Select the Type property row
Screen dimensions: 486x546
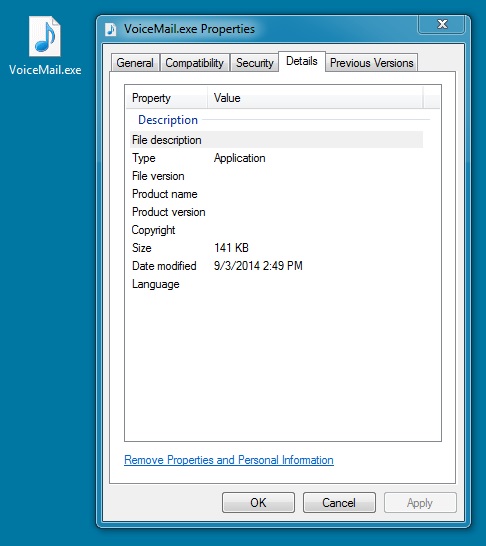276,158
